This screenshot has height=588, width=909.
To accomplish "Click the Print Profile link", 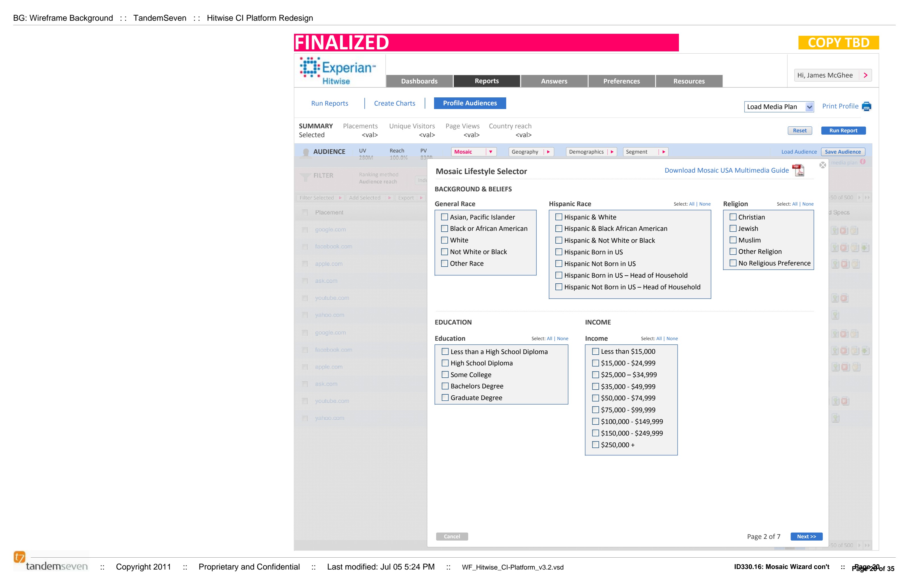I will (840, 106).
